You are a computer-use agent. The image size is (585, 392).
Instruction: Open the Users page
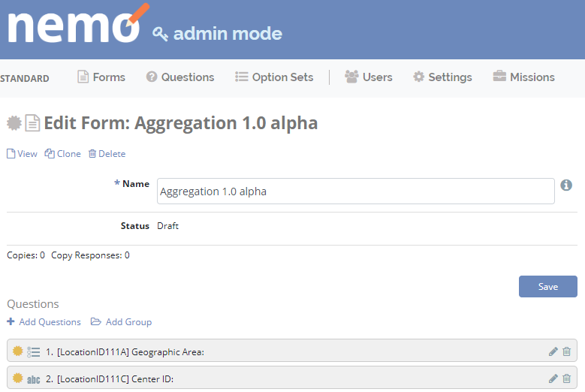point(368,77)
